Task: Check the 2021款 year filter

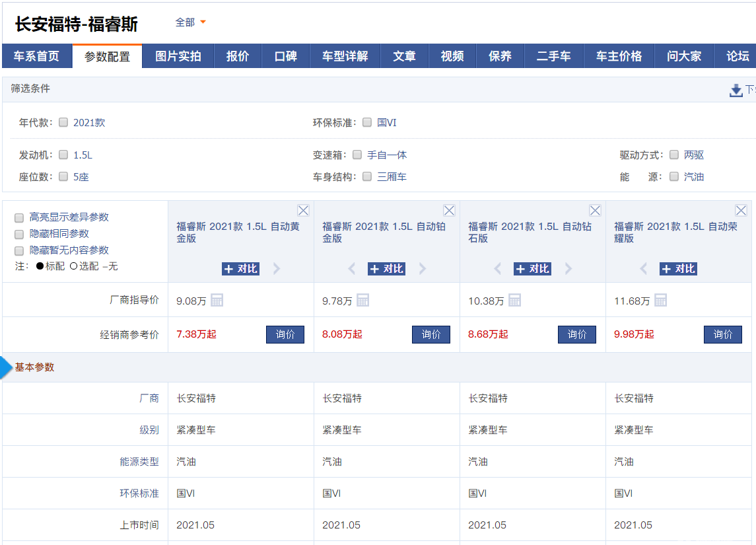Action: (63, 122)
